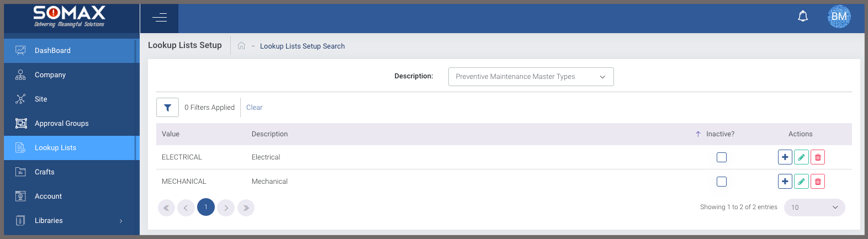Image resolution: width=868 pixels, height=239 pixels.
Task: Toggle Inactive checkbox for MECHANICAL
Action: click(721, 182)
